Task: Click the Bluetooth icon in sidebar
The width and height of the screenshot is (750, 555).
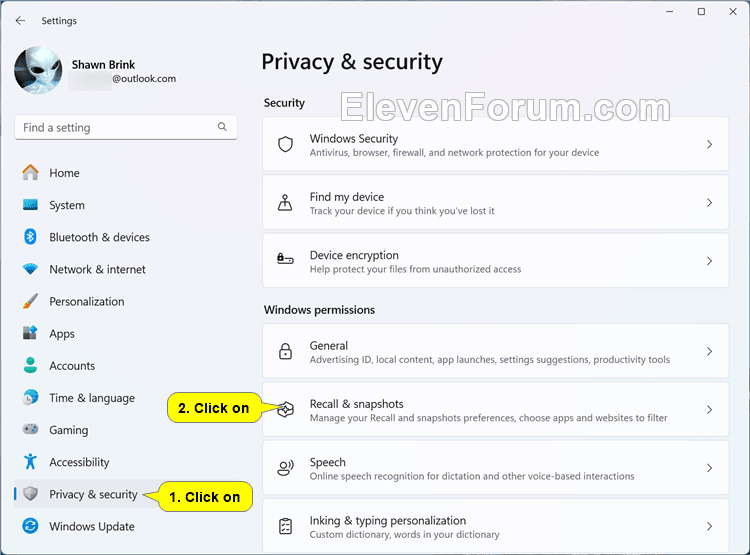Action: click(x=30, y=237)
